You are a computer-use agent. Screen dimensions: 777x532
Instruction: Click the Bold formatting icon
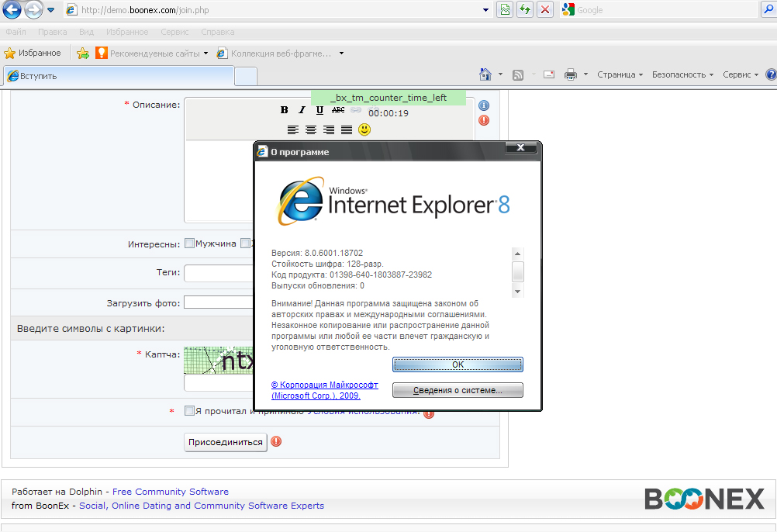[x=285, y=110]
